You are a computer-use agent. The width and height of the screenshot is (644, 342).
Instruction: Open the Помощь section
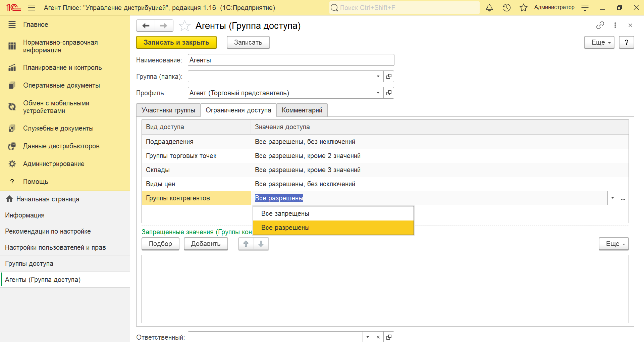[x=36, y=182]
